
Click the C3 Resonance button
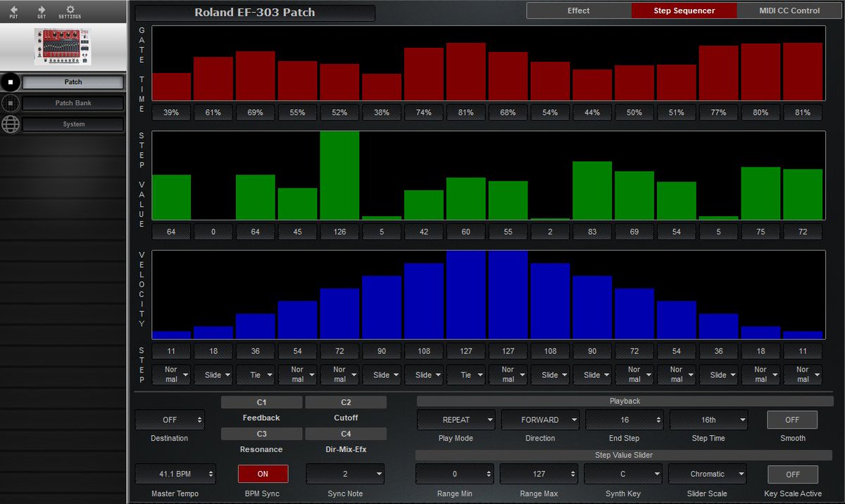261,434
